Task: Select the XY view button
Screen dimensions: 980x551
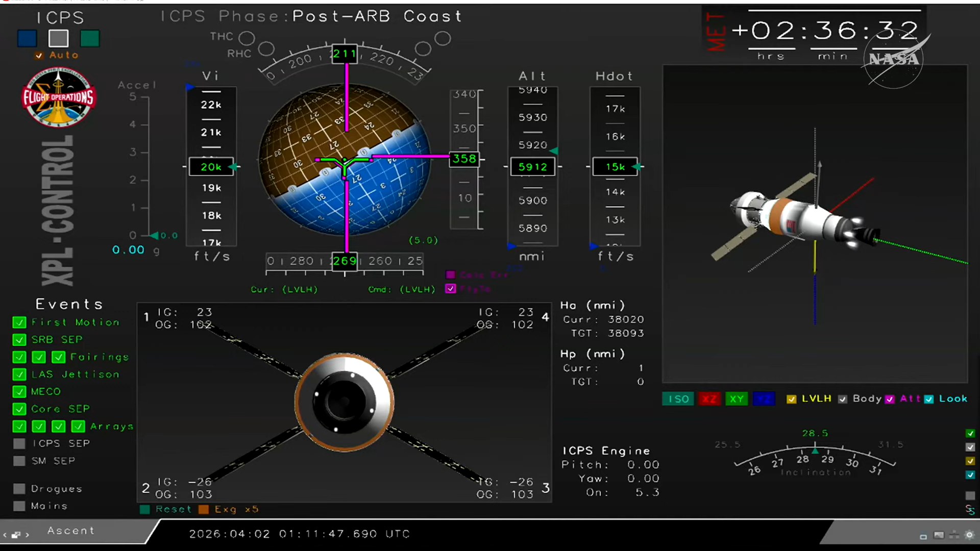Action: click(x=737, y=399)
